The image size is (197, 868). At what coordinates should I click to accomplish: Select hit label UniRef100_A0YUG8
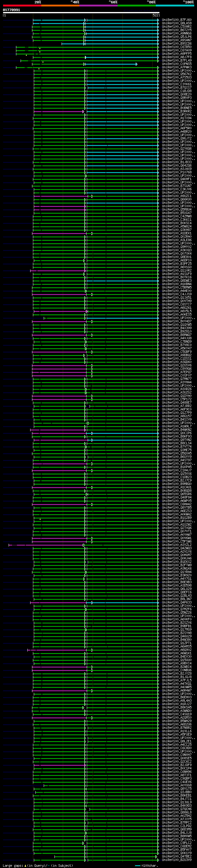[177, 785]
